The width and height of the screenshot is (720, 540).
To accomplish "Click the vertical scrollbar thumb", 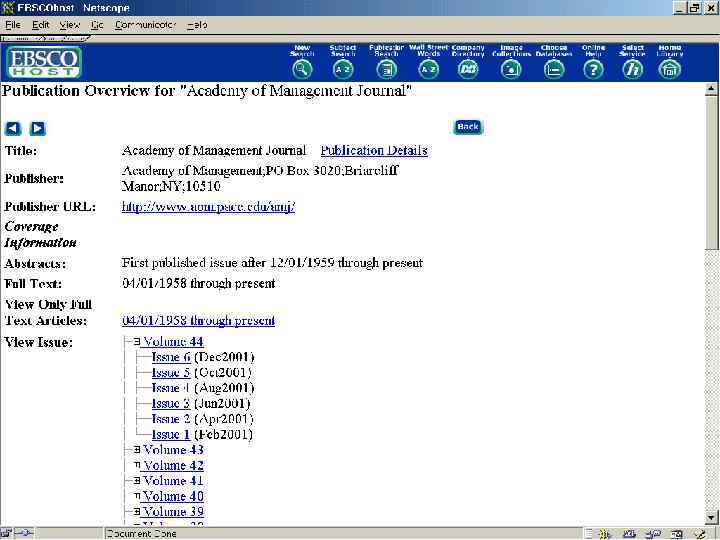I will pos(711,173).
